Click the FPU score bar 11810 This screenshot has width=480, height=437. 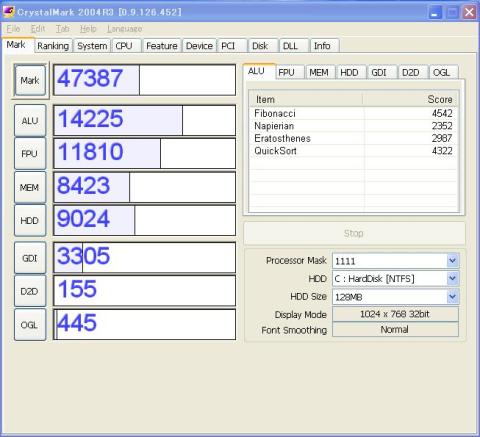[144, 154]
